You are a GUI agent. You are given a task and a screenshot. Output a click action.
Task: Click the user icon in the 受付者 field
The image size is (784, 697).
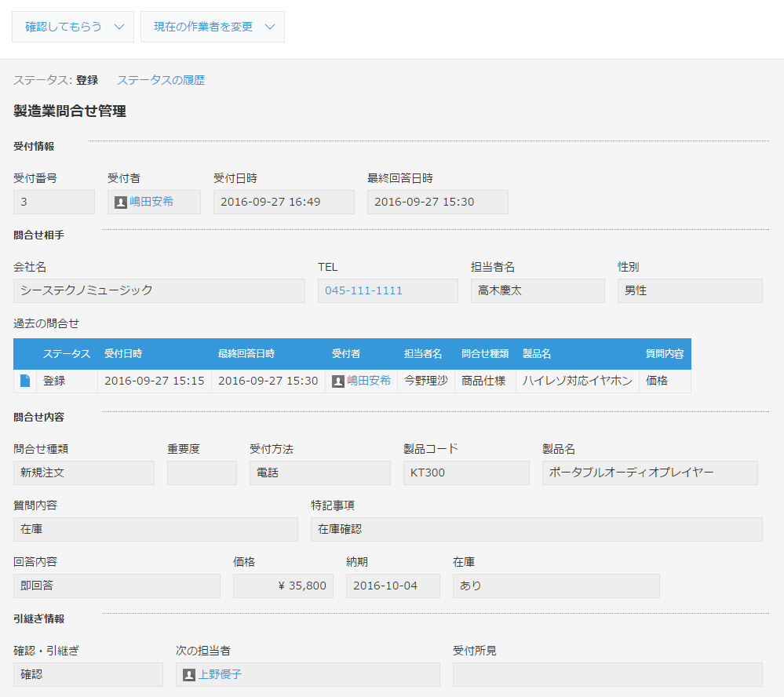pos(121,202)
